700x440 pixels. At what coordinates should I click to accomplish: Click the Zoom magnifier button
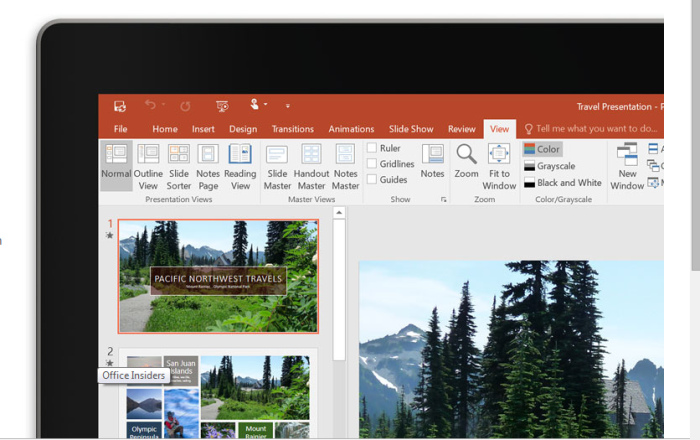click(466, 161)
